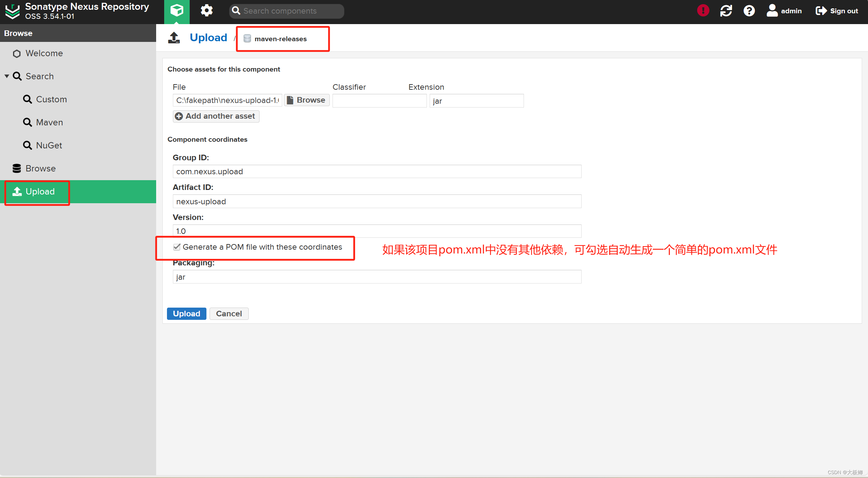Screen dimensions: 868x478
Task: Open the Browse cube icon in header
Action: coord(177,11)
